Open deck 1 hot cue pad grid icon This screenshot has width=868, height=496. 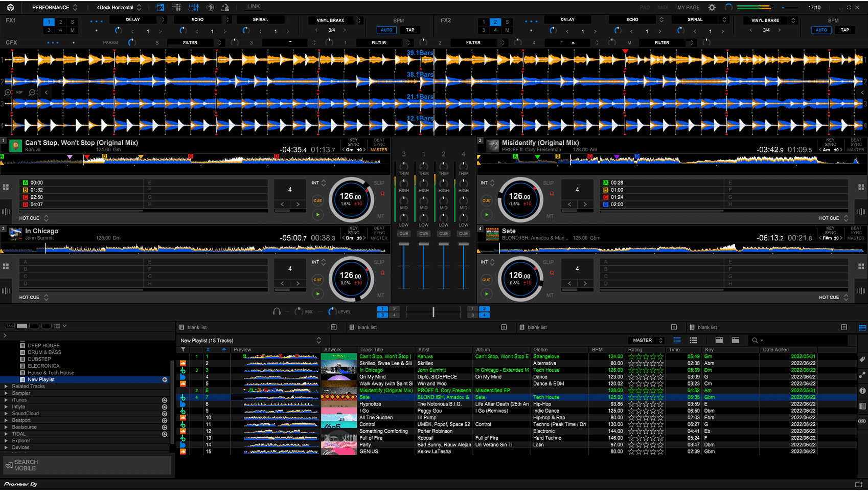click(6, 187)
